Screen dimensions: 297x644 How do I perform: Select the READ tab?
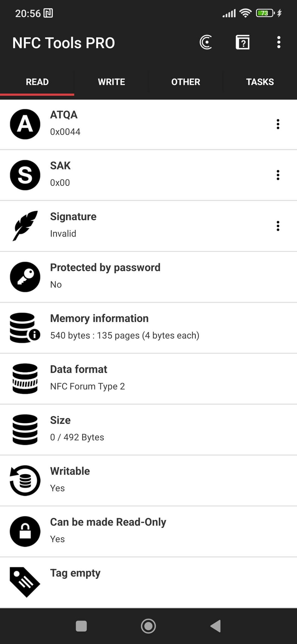(37, 82)
